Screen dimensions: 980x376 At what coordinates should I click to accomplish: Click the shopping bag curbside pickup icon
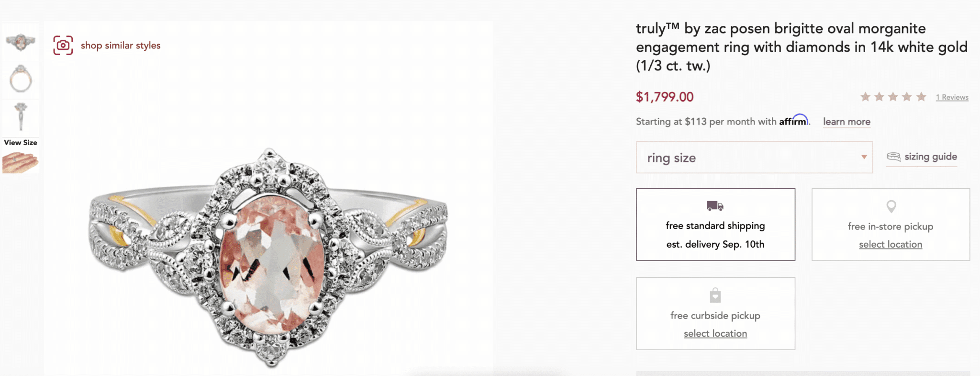point(715,295)
